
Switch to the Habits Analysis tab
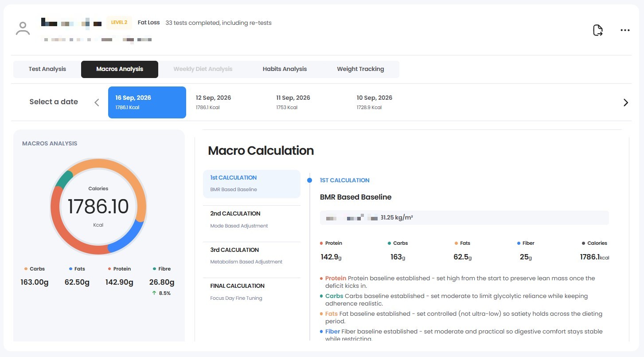(x=285, y=69)
